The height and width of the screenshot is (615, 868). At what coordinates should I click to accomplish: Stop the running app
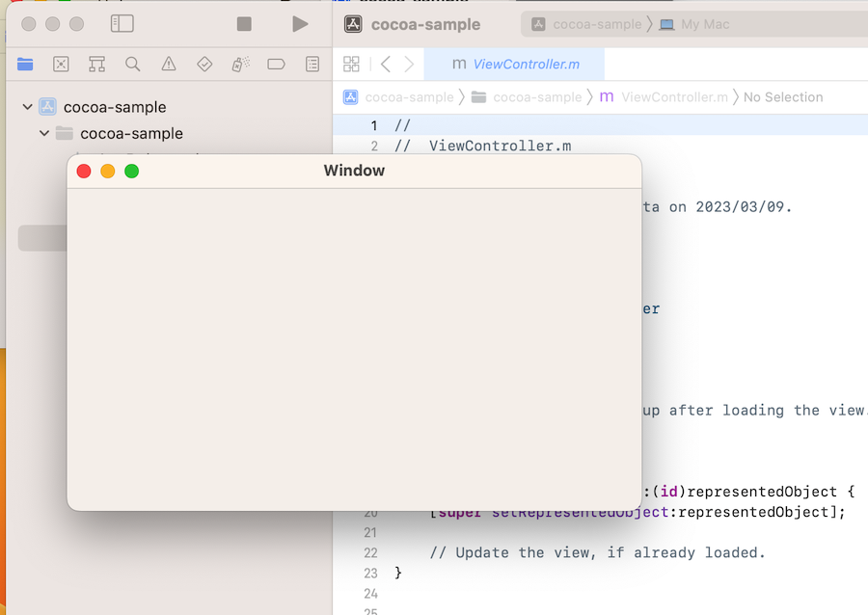[x=244, y=24]
